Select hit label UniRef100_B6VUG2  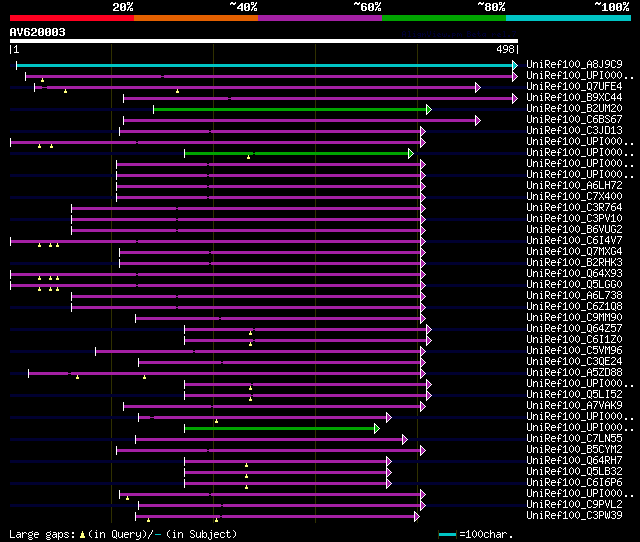click(x=574, y=230)
